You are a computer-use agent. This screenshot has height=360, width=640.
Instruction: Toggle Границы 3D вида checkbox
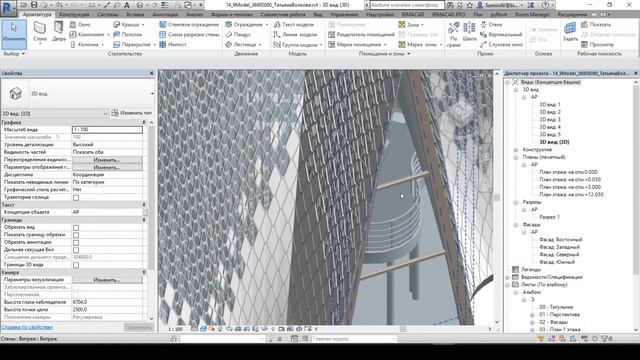[76, 265]
